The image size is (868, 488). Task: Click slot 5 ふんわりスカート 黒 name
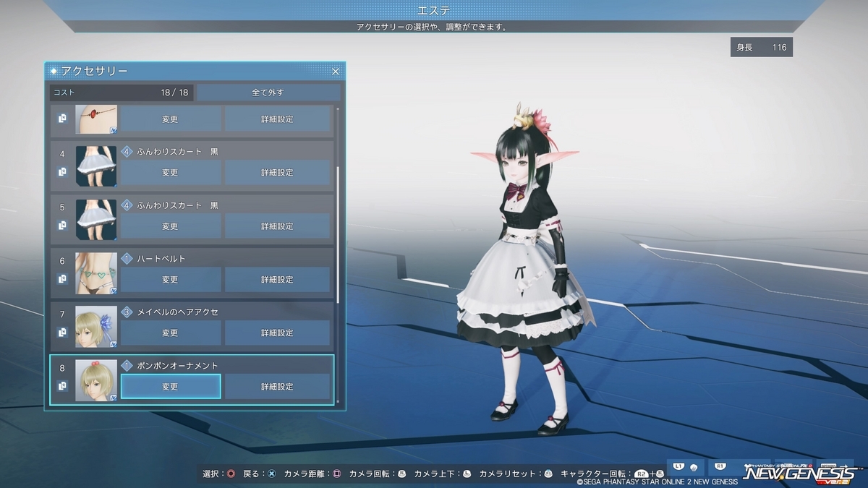(177, 205)
